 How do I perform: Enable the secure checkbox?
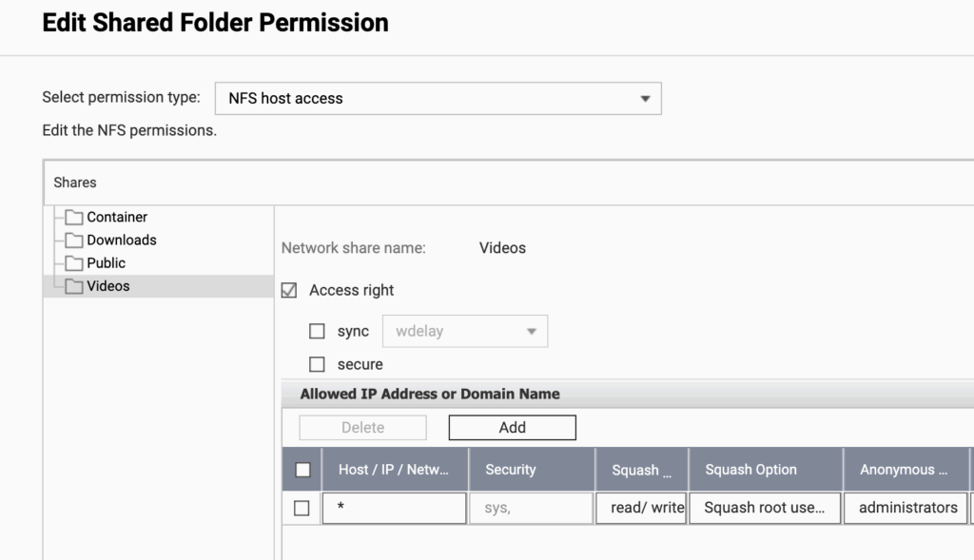click(x=318, y=364)
